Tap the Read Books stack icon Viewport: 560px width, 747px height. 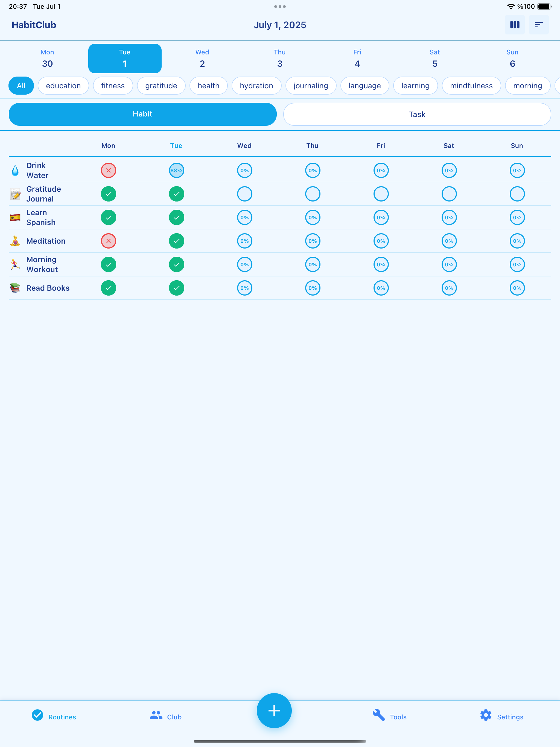[x=15, y=288]
